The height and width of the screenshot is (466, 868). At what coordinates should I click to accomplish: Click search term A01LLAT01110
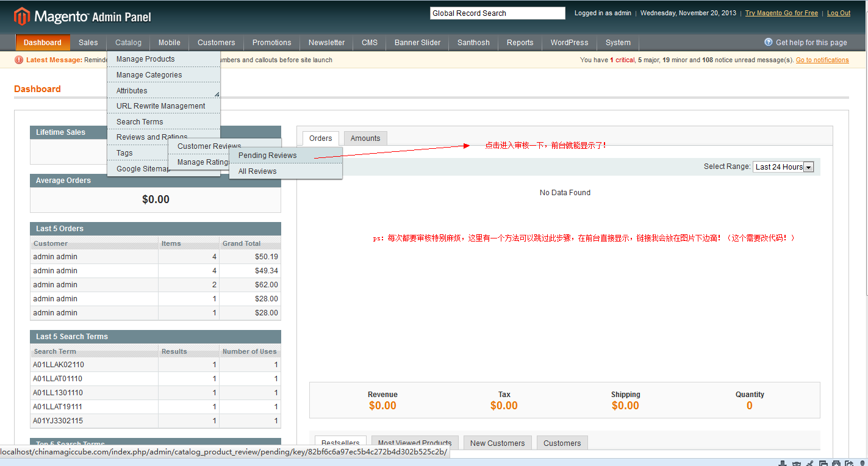(x=57, y=379)
